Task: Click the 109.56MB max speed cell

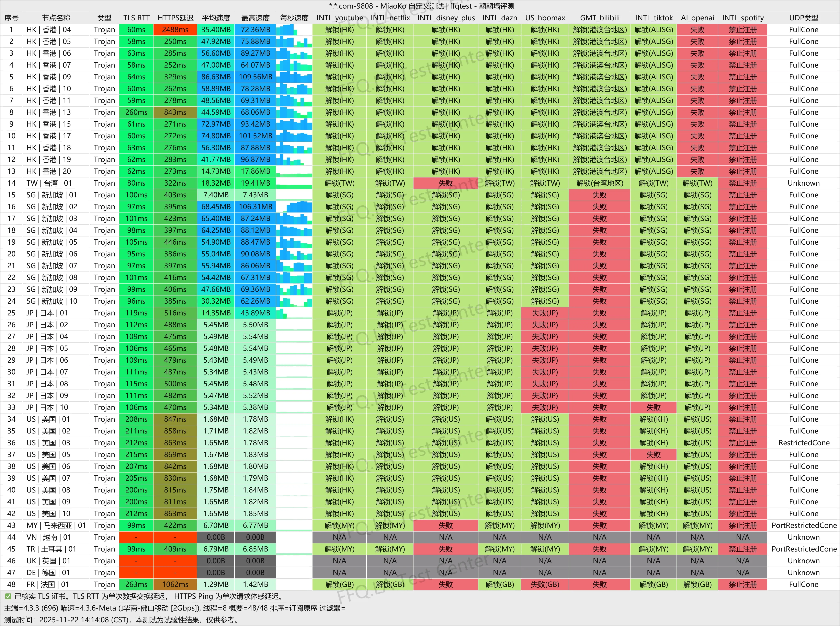Action: pos(255,77)
